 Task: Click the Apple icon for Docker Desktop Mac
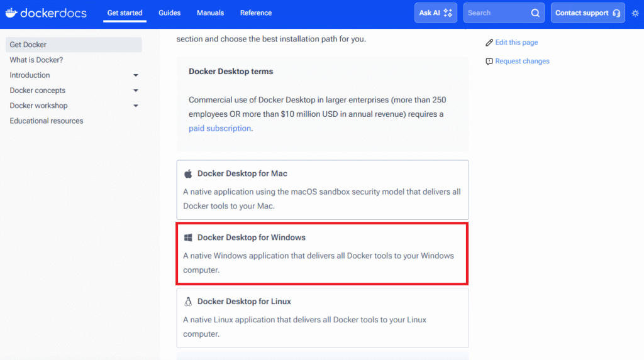(x=188, y=174)
